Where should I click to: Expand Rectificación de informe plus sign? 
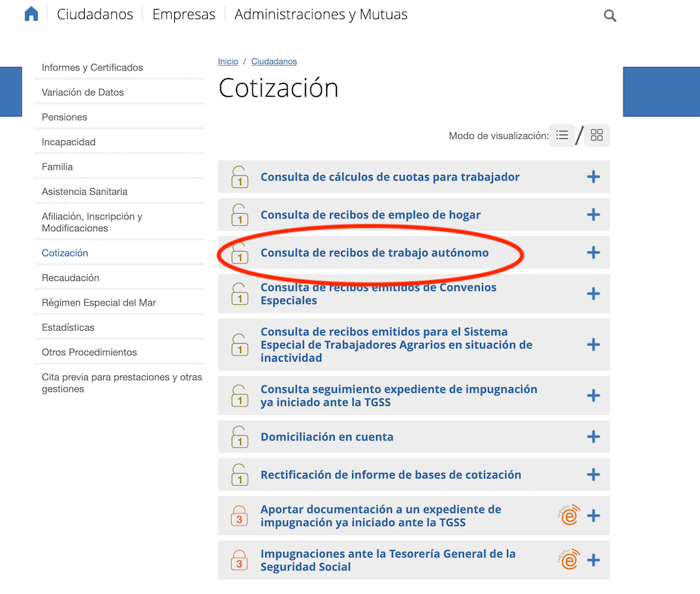(x=593, y=474)
